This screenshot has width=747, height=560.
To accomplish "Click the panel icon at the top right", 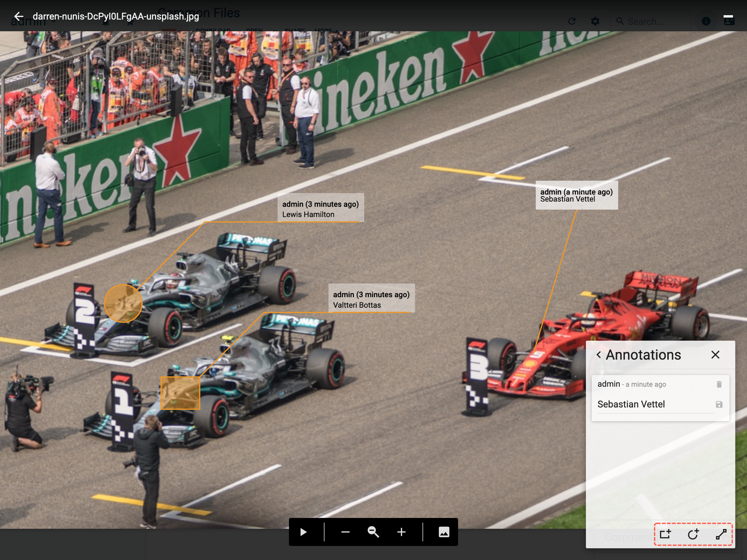I will (x=728, y=20).
